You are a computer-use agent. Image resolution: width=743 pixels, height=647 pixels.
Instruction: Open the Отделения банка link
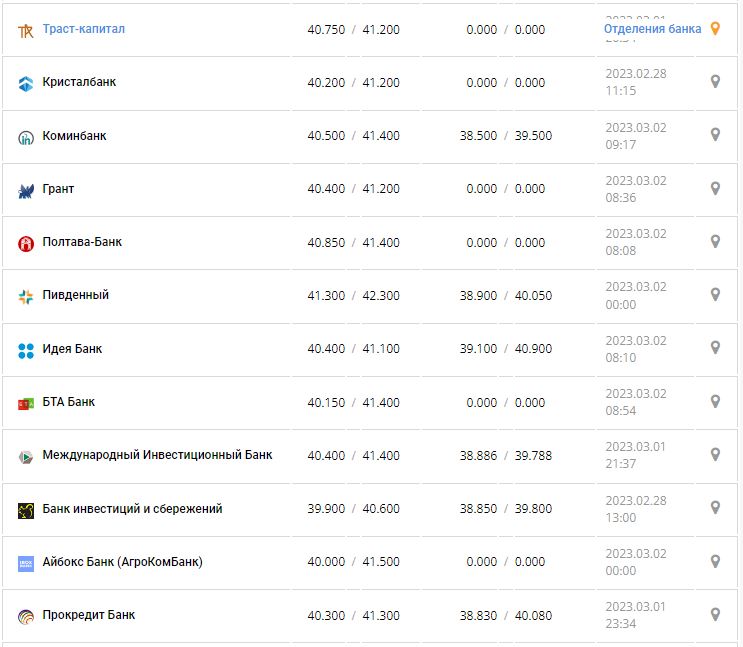[x=652, y=29]
